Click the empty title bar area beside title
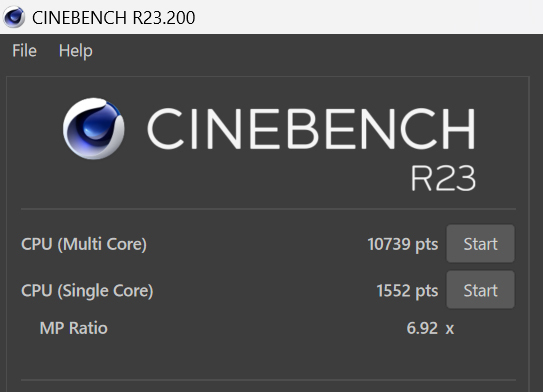 (x=367, y=17)
